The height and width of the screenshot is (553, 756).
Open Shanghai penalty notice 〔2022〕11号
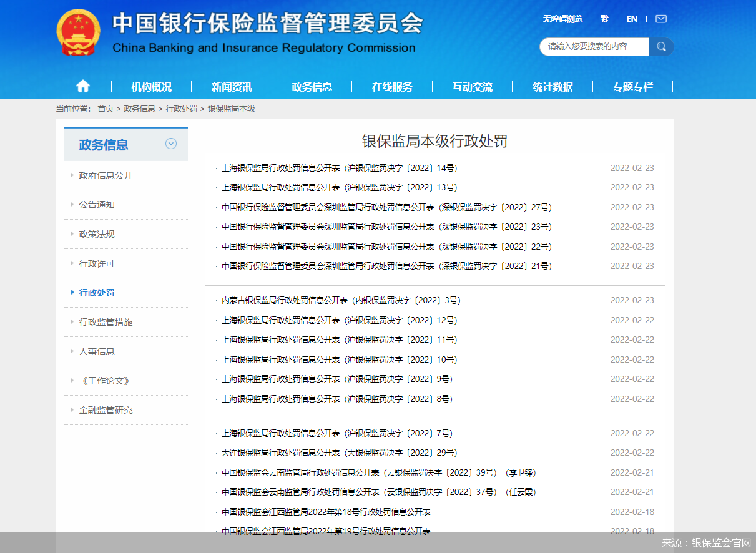pos(340,340)
